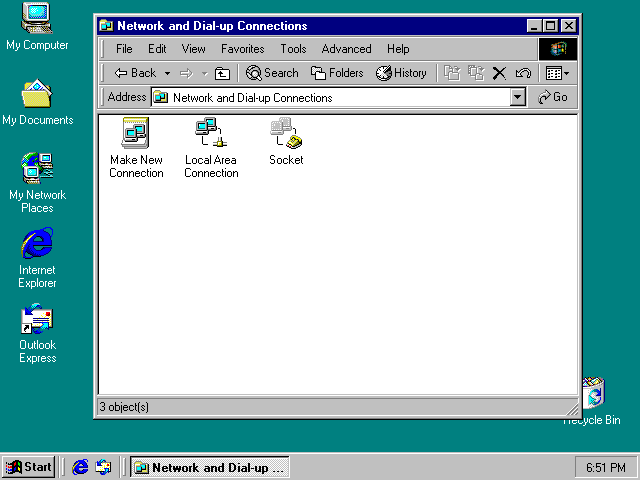Select the Recycle Bin desktop icon
The height and width of the screenshot is (480, 640).
[593, 402]
